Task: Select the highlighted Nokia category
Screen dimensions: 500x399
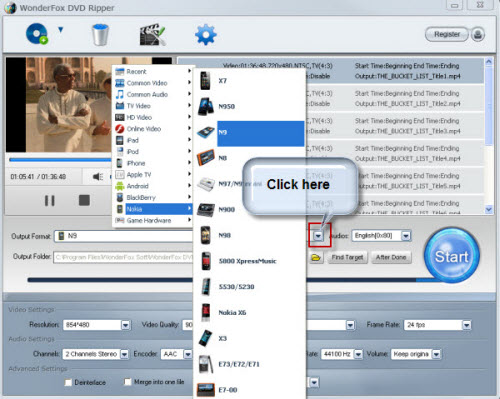Action: pyautogui.click(x=153, y=209)
